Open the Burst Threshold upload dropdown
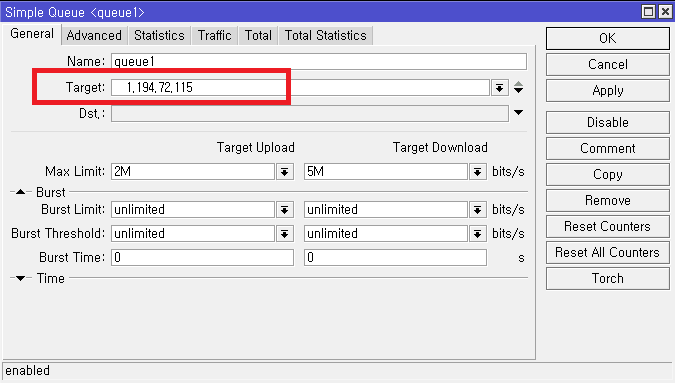The width and height of the screenshot is (675, 383). click(x=284, y=234)
